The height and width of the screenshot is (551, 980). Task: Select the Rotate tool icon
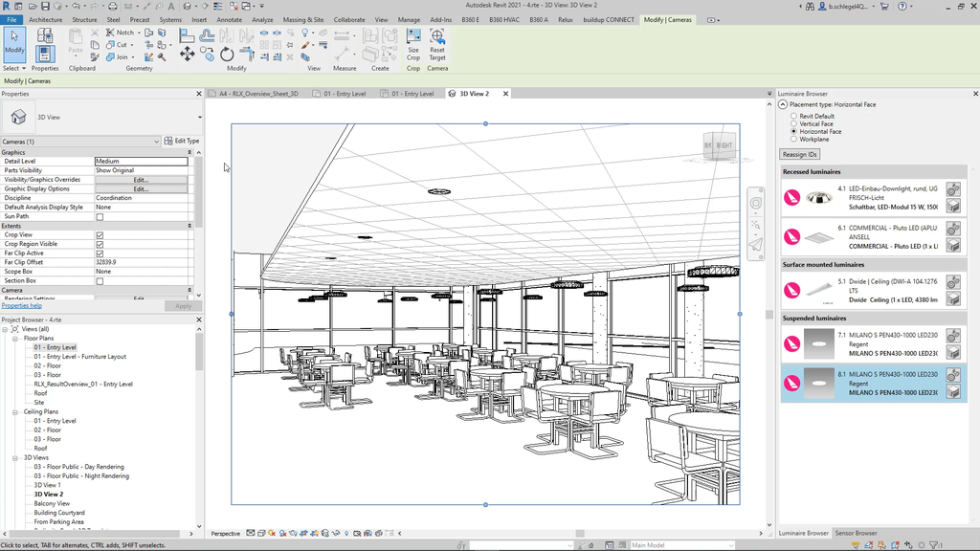[x=227, y=55]
